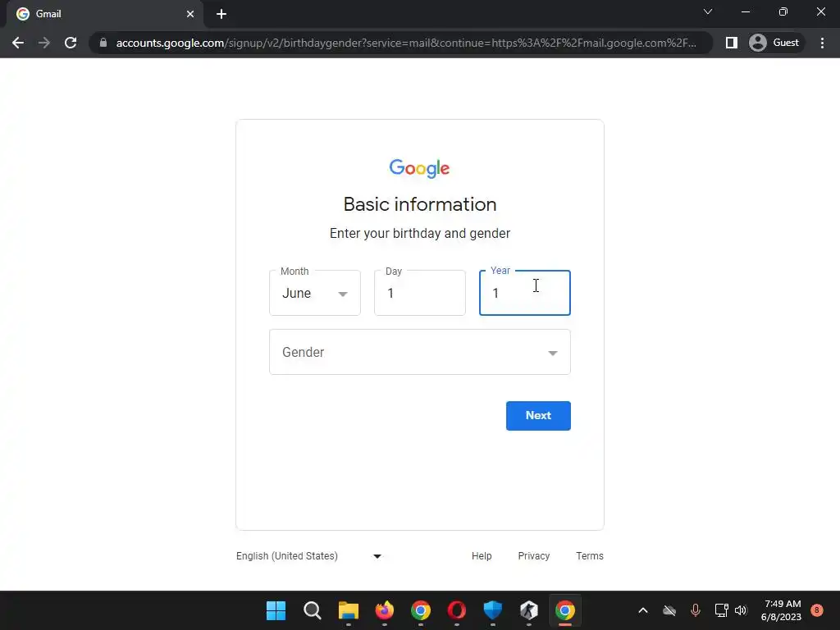Screen dimensions: 840x630
Task: Go back using the browser back arrow
Action: 18,43
